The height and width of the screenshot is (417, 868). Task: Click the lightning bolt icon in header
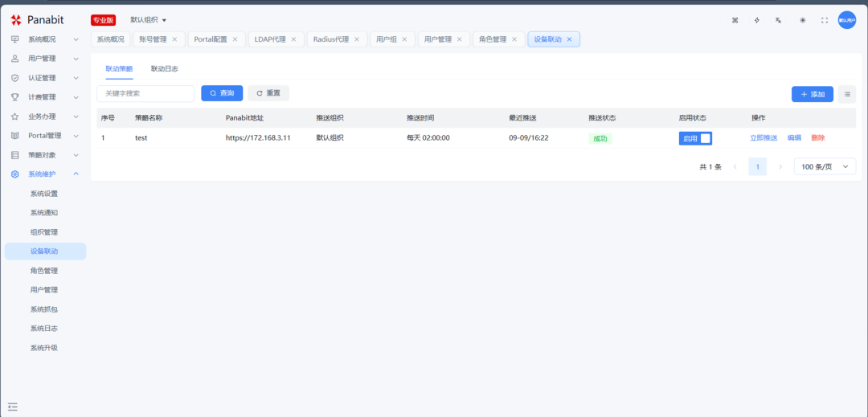[757, 20]
